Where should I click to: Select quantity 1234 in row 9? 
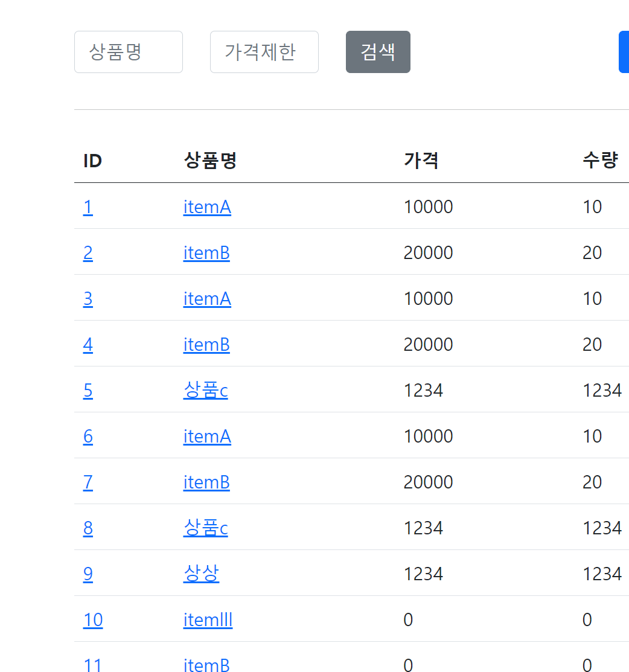pyautogui.click(x=602, y=574)
